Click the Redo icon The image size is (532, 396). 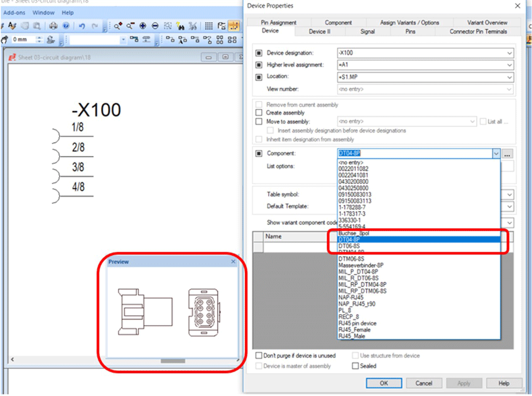(95, 26)
